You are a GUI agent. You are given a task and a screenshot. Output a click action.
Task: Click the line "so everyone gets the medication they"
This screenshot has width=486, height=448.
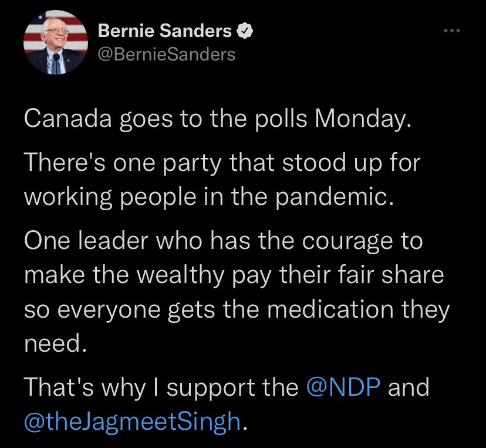point(236,308)
